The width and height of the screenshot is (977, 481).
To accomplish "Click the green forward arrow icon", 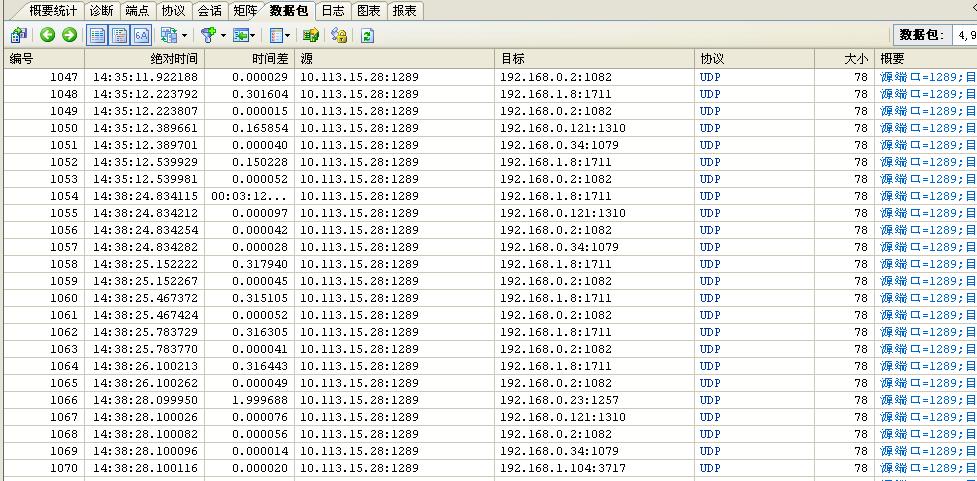I will pos(69,35).
